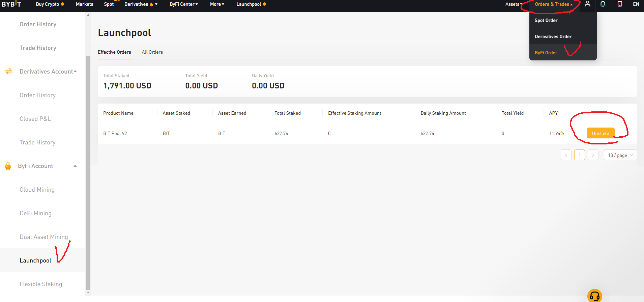Switch to Effective Orders tab
The image size is (644, 302).
(x=114, y=52)
